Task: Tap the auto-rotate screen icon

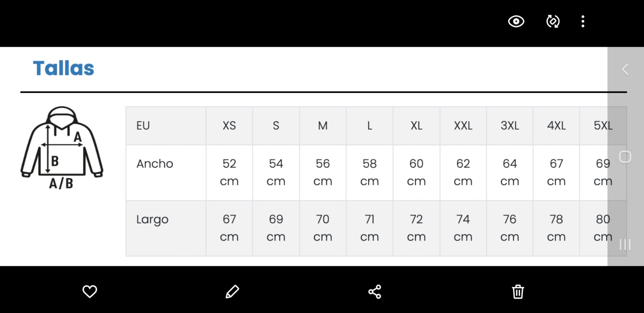Action: (553, 21)
